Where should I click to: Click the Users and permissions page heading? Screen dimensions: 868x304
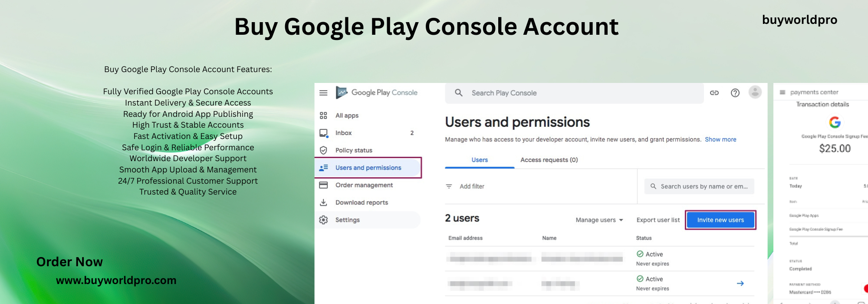517,122
